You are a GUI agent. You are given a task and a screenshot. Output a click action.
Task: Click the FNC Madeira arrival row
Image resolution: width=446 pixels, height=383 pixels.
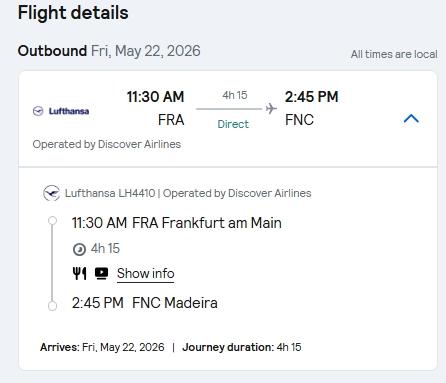click(145, 303)
